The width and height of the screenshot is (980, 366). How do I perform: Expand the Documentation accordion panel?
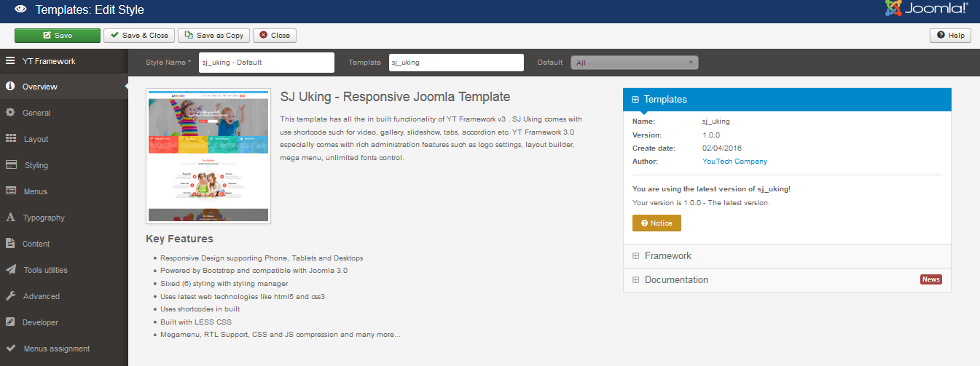787,279
